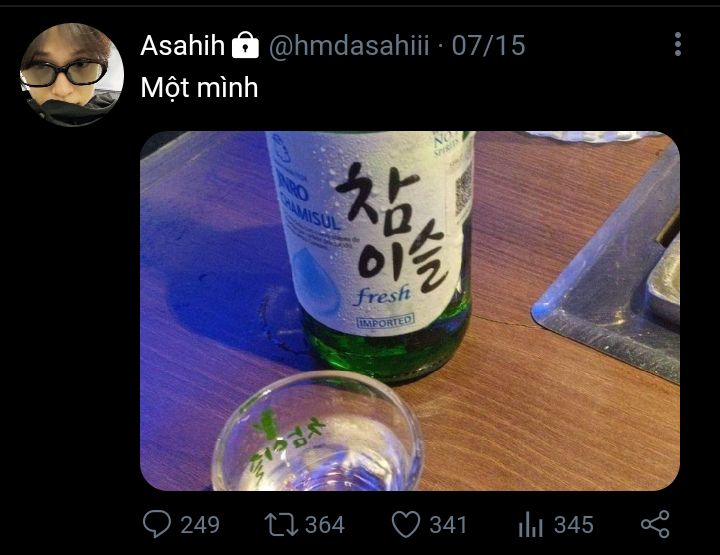The image size is (720, 555).
Task: Open the @hmdasahiii handle link
Action: 349,45
